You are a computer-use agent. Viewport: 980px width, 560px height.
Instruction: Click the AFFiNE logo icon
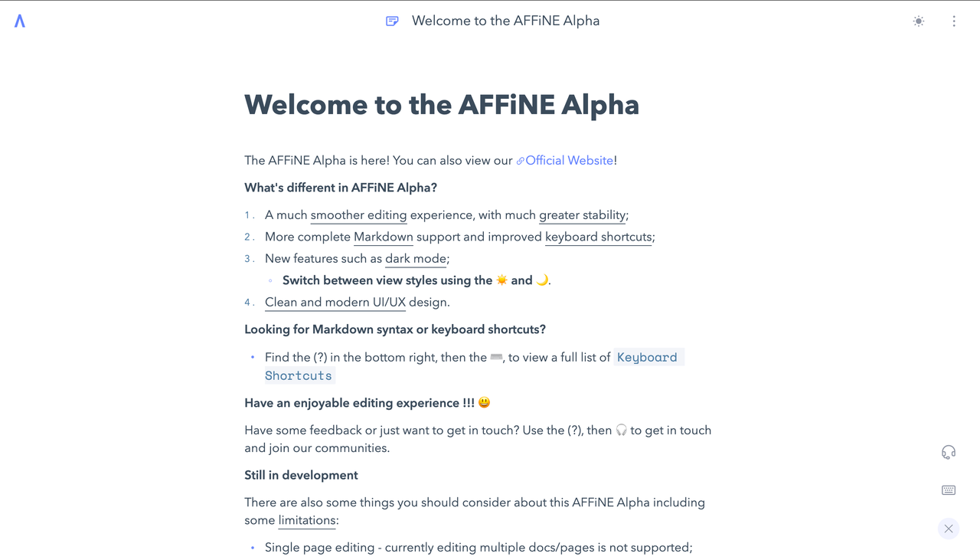point(20,21)
